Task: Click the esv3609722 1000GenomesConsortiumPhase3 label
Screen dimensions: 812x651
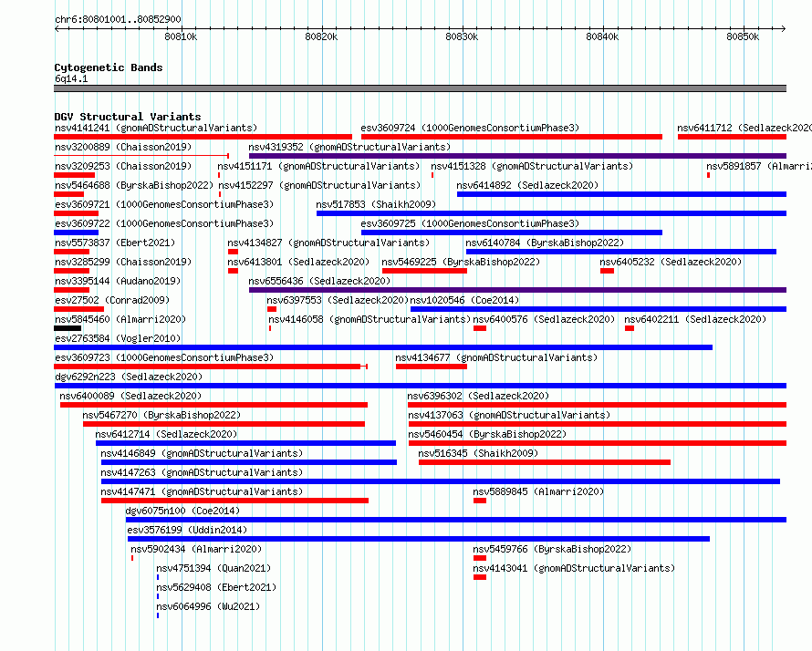Action: (164, 223)
